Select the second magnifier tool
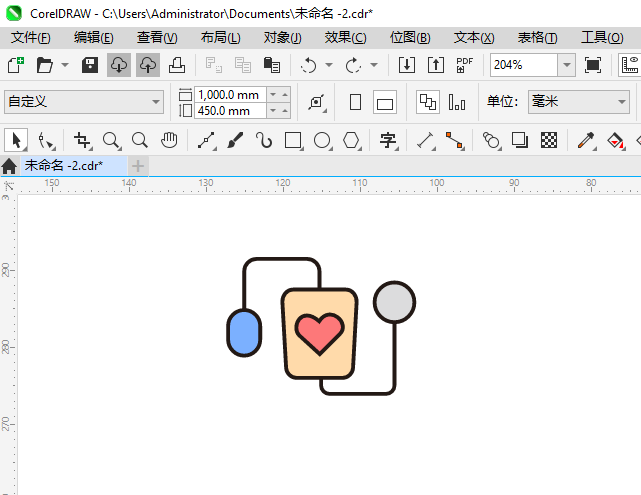The height and width of the screenshot is (495, 641). pos(140,140)
